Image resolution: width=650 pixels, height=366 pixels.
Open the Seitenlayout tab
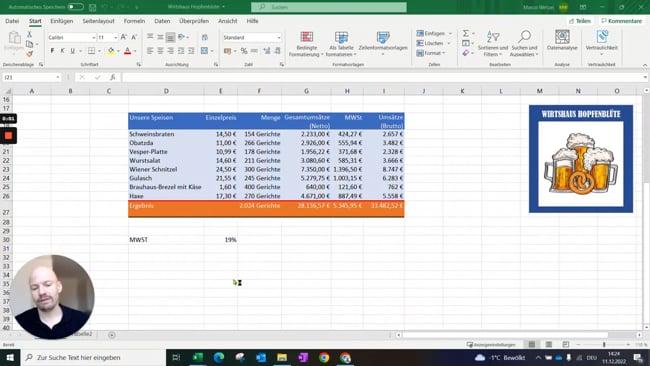pos(98,21)
